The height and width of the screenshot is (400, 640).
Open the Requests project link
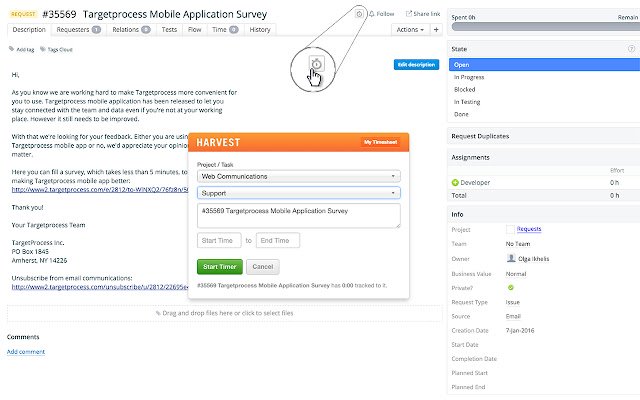pyautogui.click(x=528, y=228)
